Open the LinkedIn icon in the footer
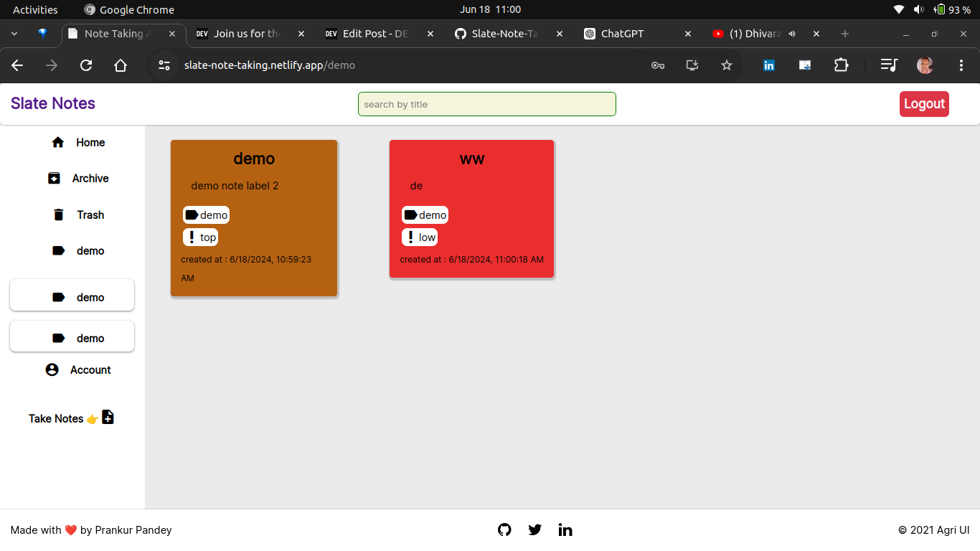The image size is (980, 551). 565,530
